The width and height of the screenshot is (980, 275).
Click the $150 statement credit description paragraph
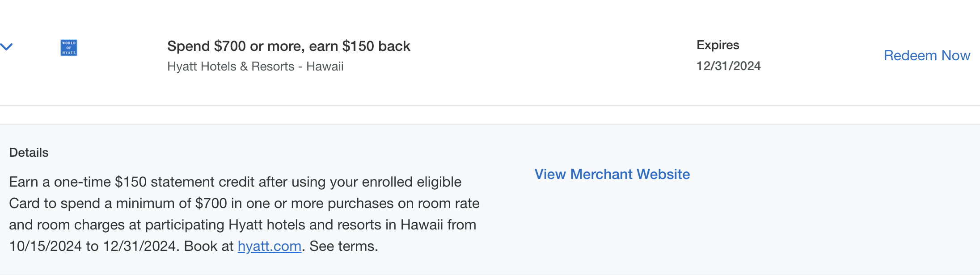pos(244,213)
